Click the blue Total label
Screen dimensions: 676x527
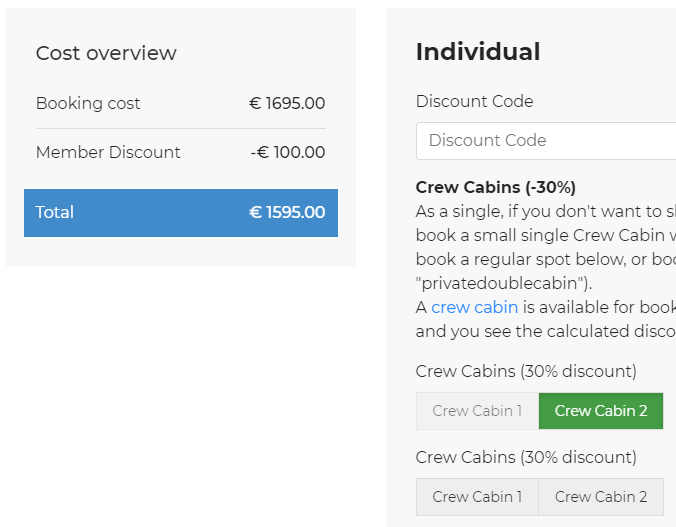pos(55,213)
